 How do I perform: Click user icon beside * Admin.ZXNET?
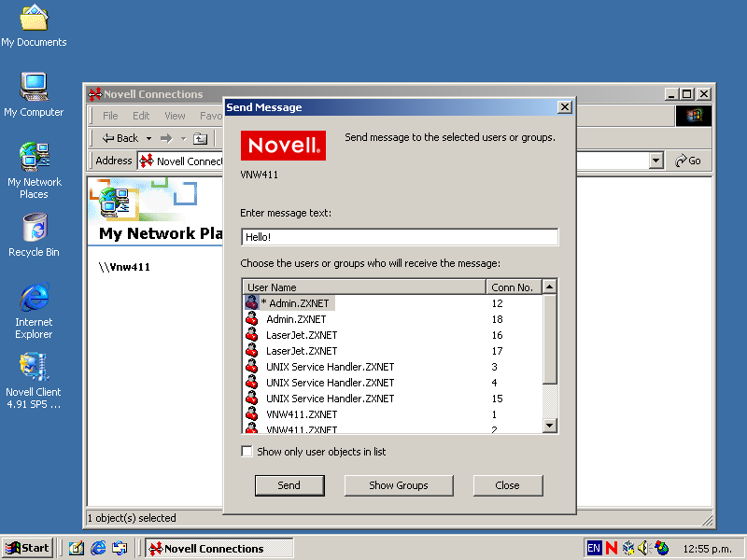251,302
